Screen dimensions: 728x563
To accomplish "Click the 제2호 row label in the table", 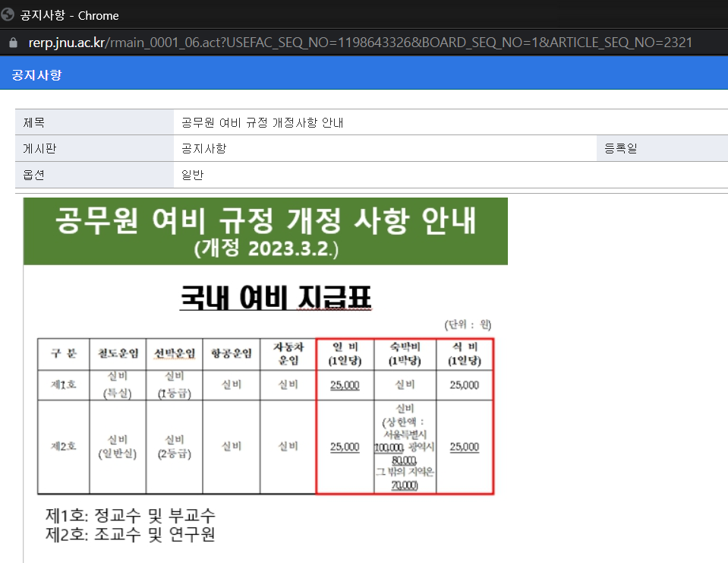I will click(x=63, y=447).
